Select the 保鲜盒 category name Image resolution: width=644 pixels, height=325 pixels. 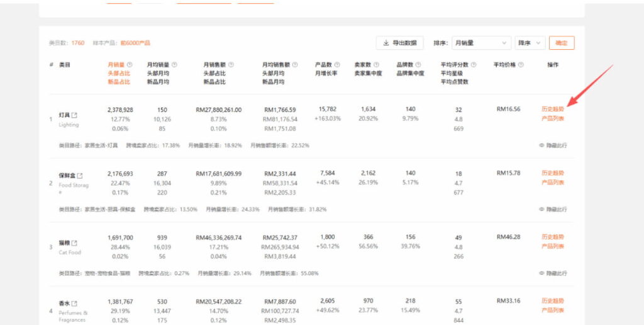pos(67,176)
